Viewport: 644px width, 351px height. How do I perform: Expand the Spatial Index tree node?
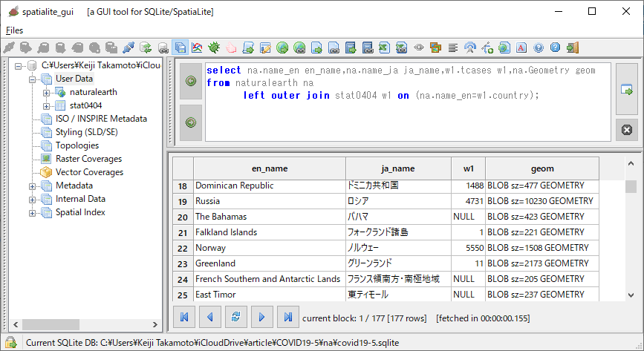point(32,213)
